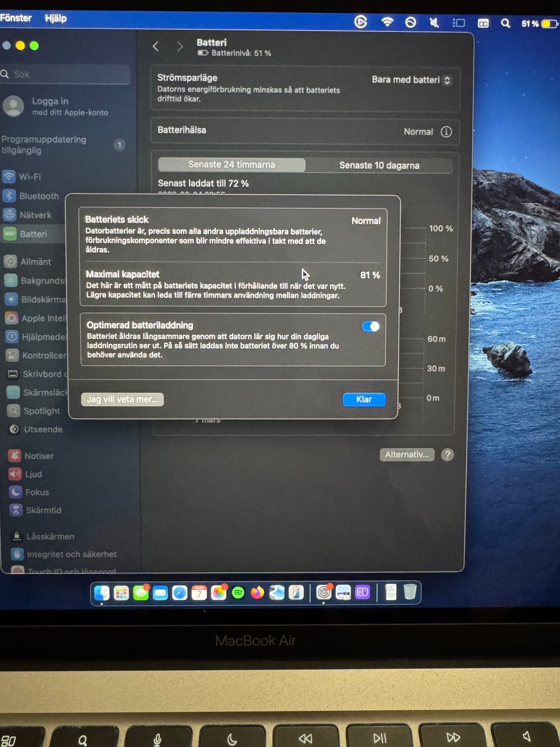Click Logga in med ditt Apple-konto
The height and width of the screenshot is (747, 560).
[x=58, y=106]
